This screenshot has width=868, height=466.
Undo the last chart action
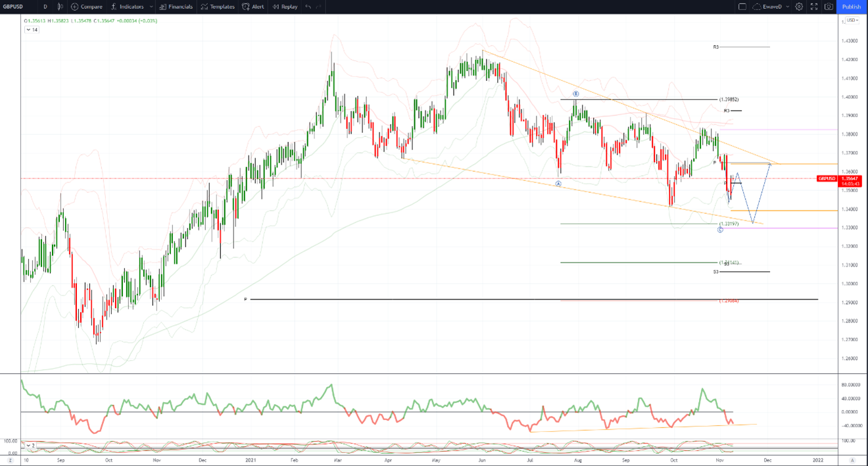(308, 7)
